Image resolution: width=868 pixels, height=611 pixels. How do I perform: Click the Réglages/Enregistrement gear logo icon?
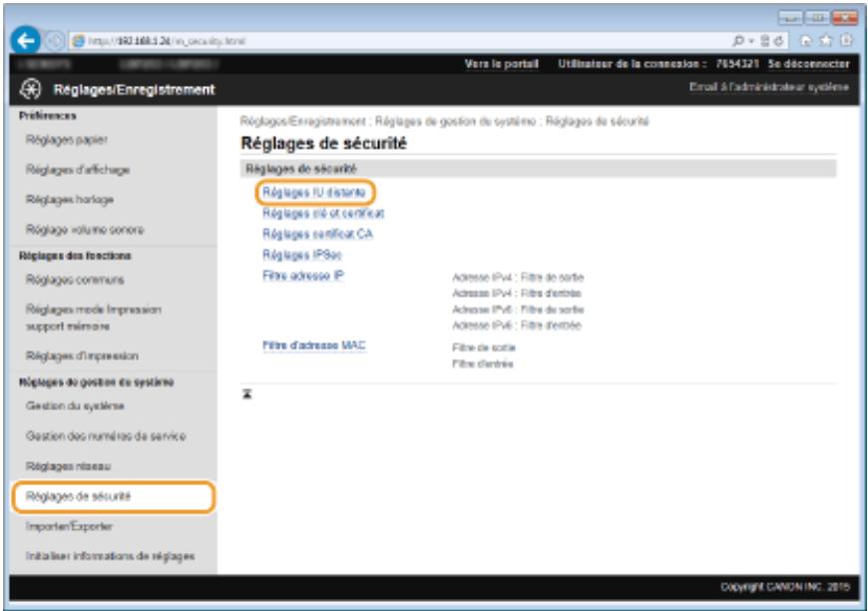[30, 89]
